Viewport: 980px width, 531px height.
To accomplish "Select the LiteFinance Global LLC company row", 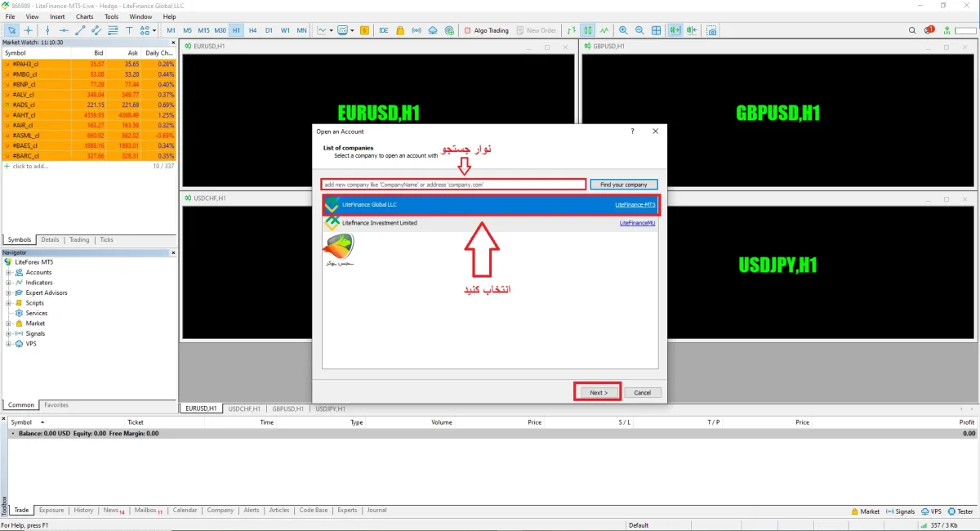I will tap(490, 204).
